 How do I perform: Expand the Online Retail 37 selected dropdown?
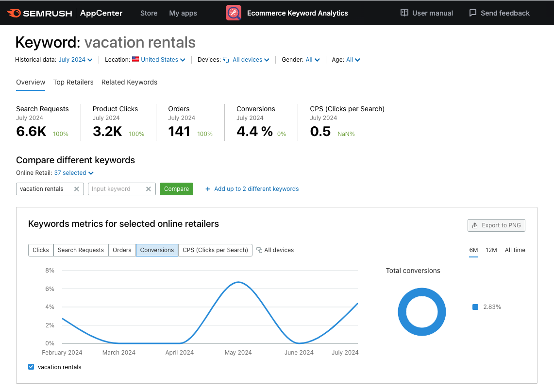pos(73,172)
